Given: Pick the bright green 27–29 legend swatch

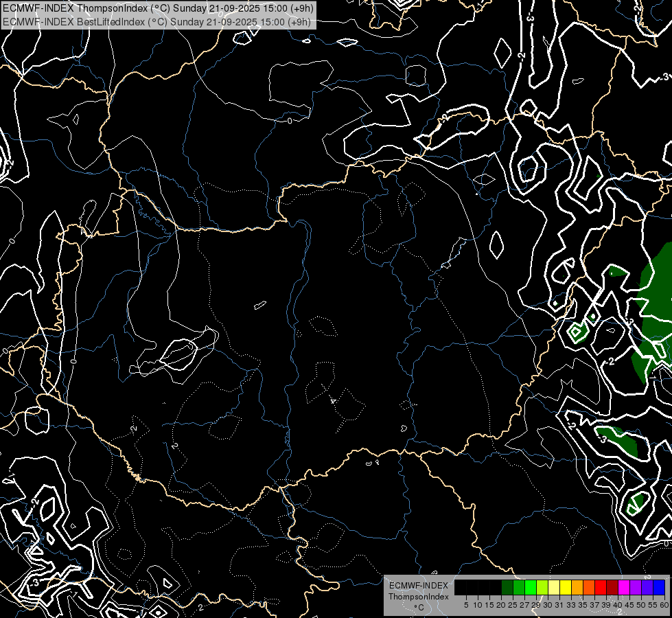Looking at the screenshot, I should coord(530,587).
